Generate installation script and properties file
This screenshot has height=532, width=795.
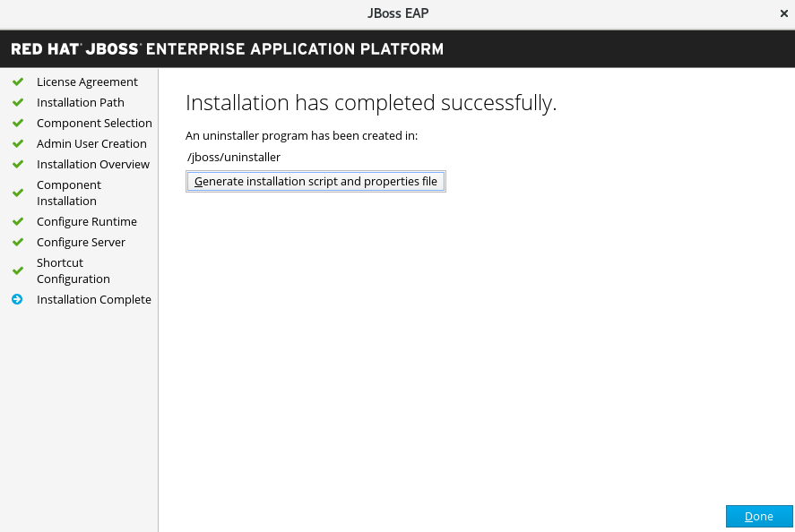click(x=315, y=182)
